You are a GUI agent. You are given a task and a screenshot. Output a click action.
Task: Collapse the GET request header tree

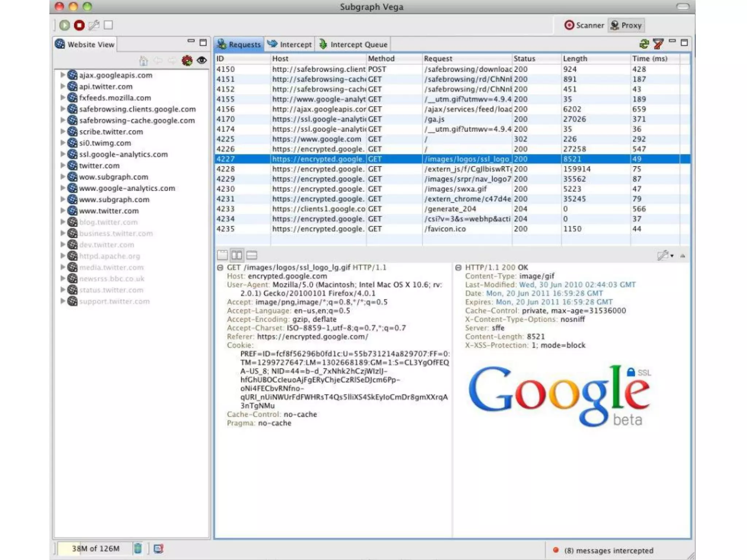click(220, 268)
